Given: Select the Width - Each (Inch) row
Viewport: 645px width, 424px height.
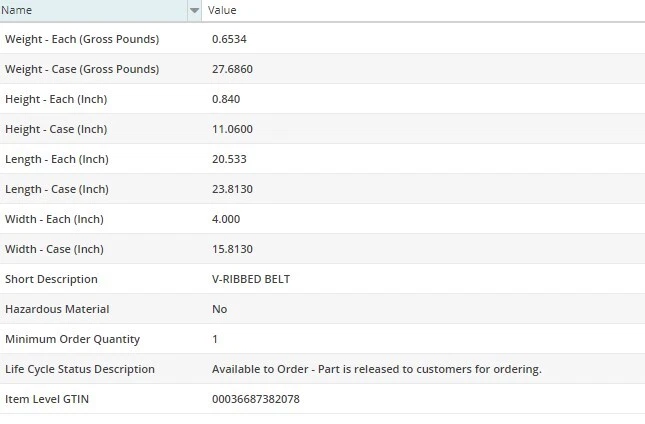Looking at the screenshot, I should pyautogui.click(x=54, y=219).
